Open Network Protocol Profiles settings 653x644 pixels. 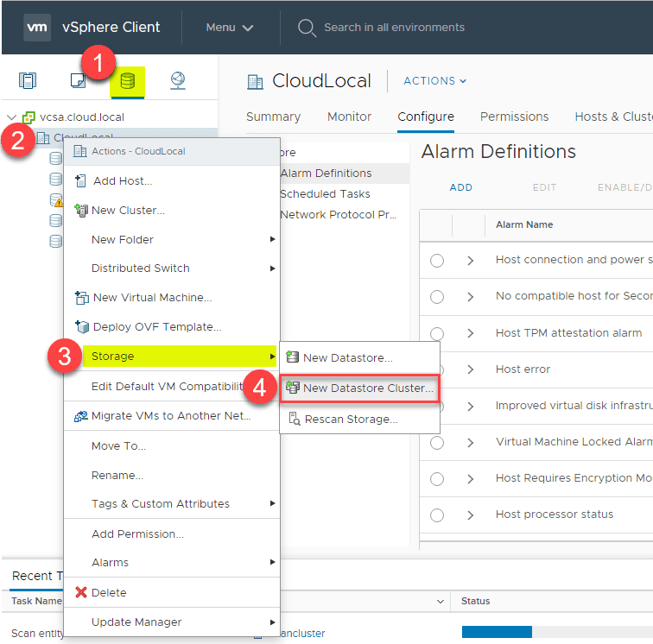(339, 215)
